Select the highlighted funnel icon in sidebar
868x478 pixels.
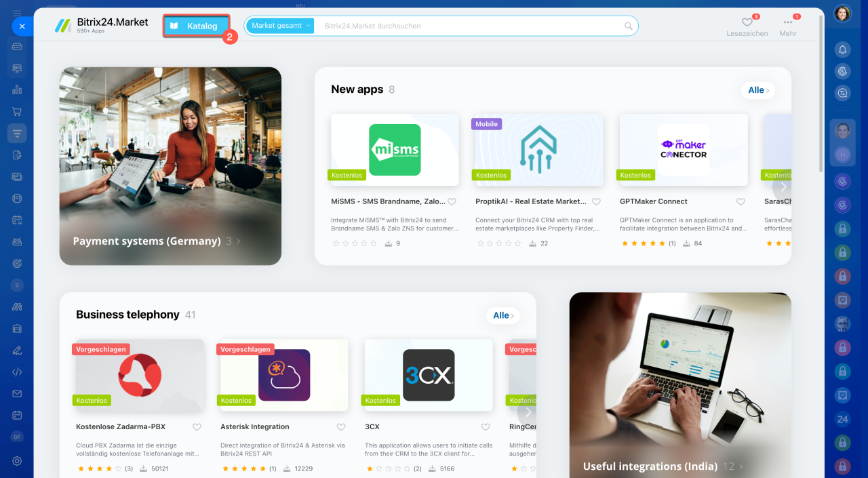click(17, 133)
